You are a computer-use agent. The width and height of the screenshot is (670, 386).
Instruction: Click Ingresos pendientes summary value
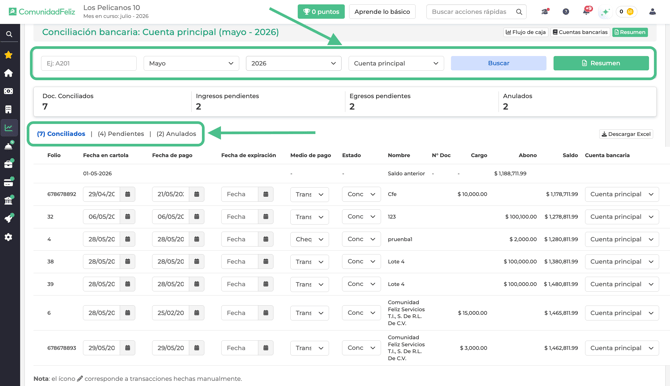pos(199,107)
